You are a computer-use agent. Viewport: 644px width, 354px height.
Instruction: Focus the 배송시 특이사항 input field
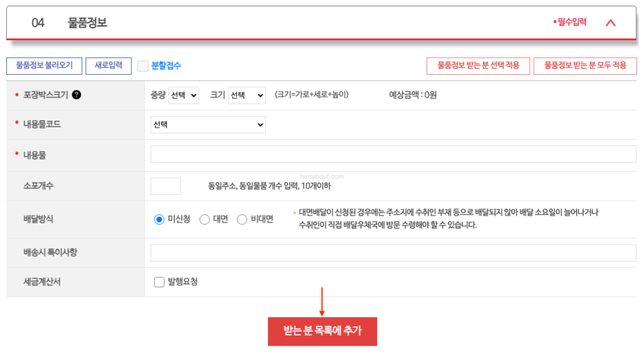pos(394,253)
